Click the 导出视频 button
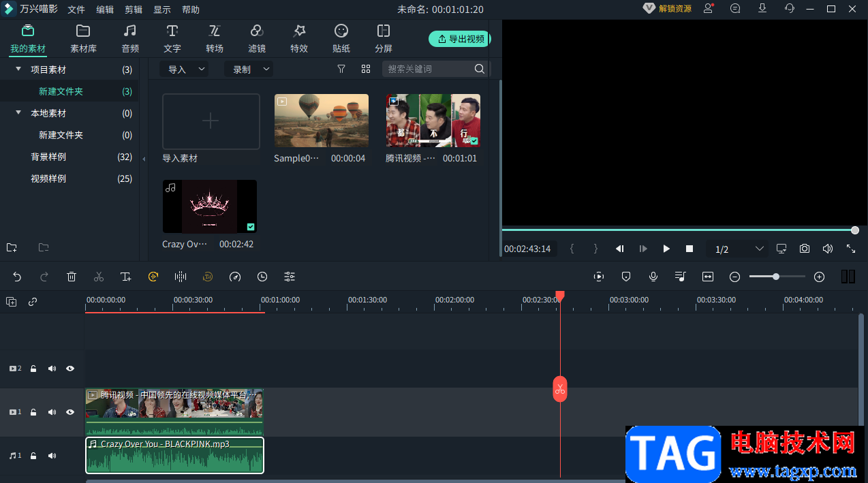Screen dimensions: 868x483 point(460,39)
